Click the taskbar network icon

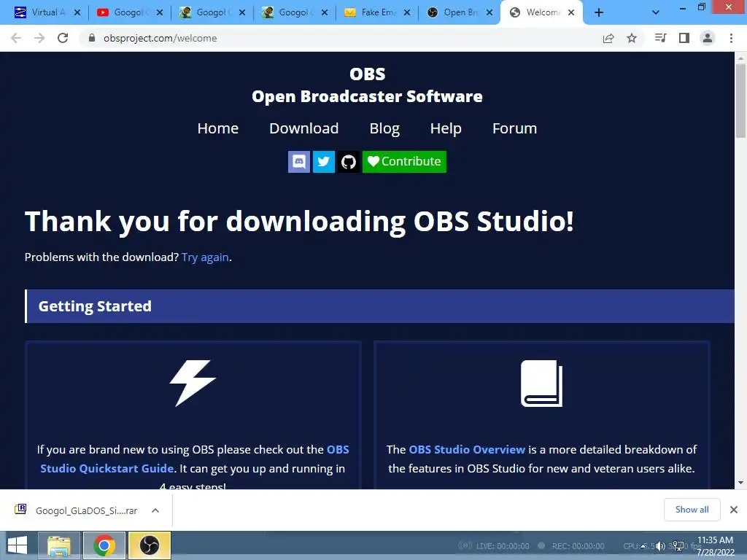678,546
